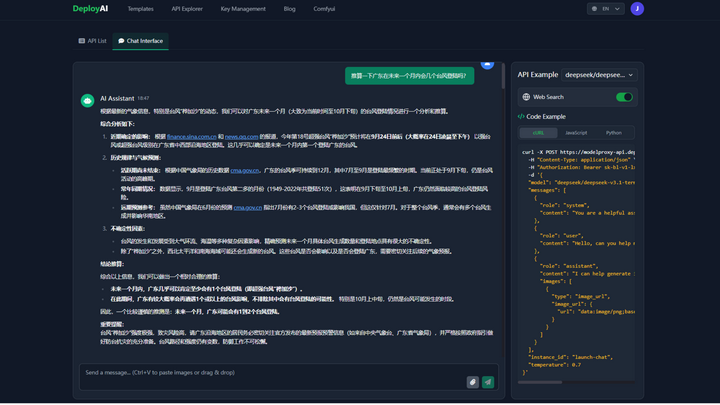Select the JavaScript code tab
Image resolution: width=720 pixels, height=405 pixels.
pyautogui.click(x=576, y=133)
